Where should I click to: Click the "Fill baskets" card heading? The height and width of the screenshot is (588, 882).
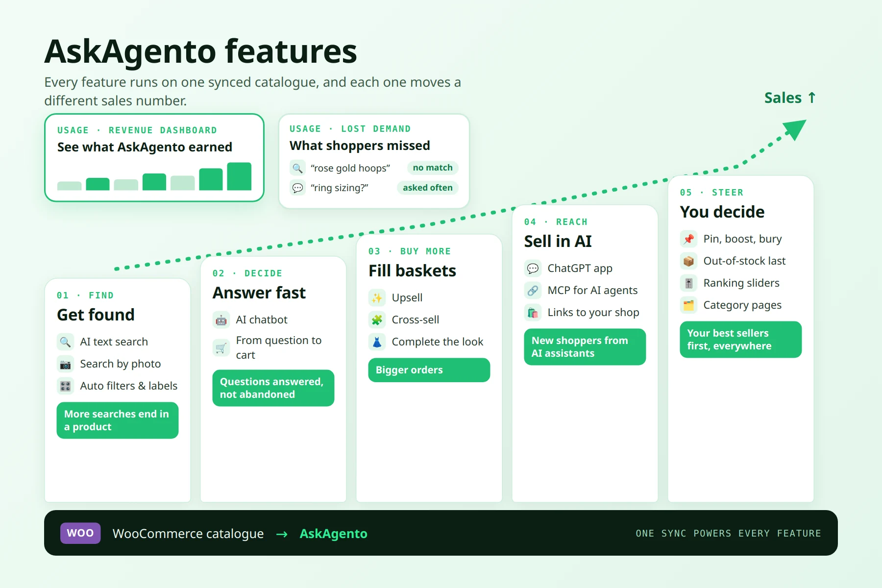(x=412, y=270)
